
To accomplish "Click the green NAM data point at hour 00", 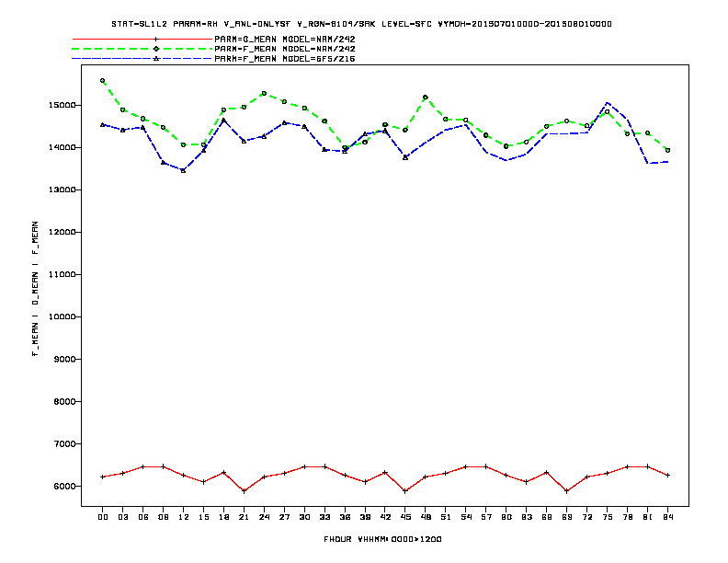I will 103,81.
